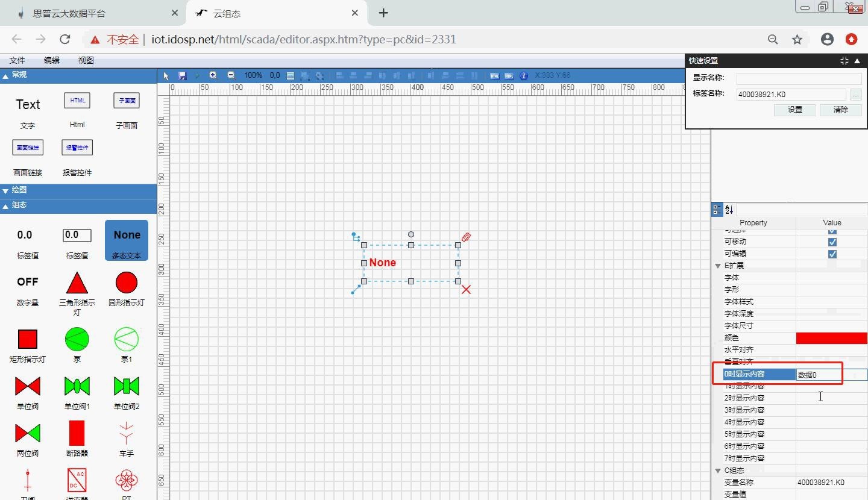Sort properties alphabetically with A-Z icon
This screenshot has height=500, width=868.
(x=729, y=210)
